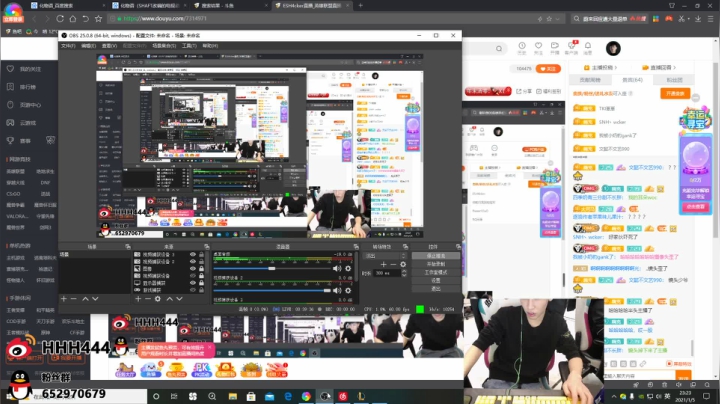Go to browser home page icon
The image size is (720, 404).
73,19
